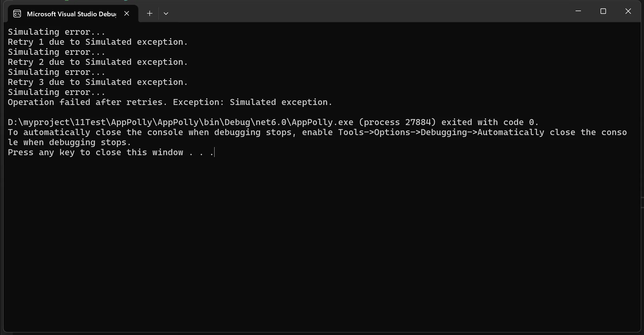Click empty title bar area beside dropdown
644x335 pixels.
(x=353, y=12)
